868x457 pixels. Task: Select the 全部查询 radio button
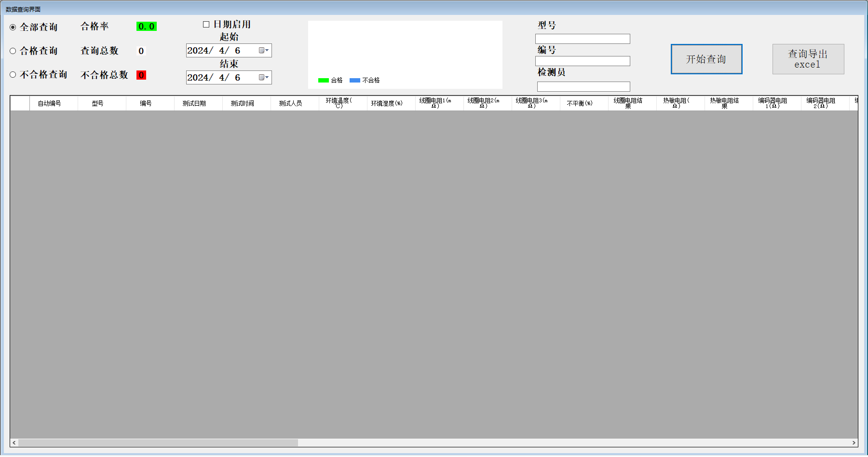pyautogui.click(x=13, y=28)
